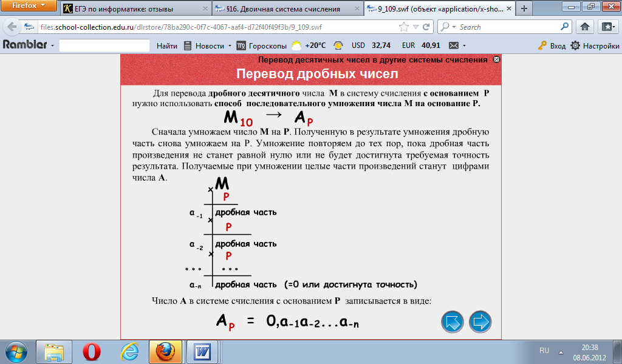Click the Найти button
This screenshot has width=622, height=364.
pos(166,46)
